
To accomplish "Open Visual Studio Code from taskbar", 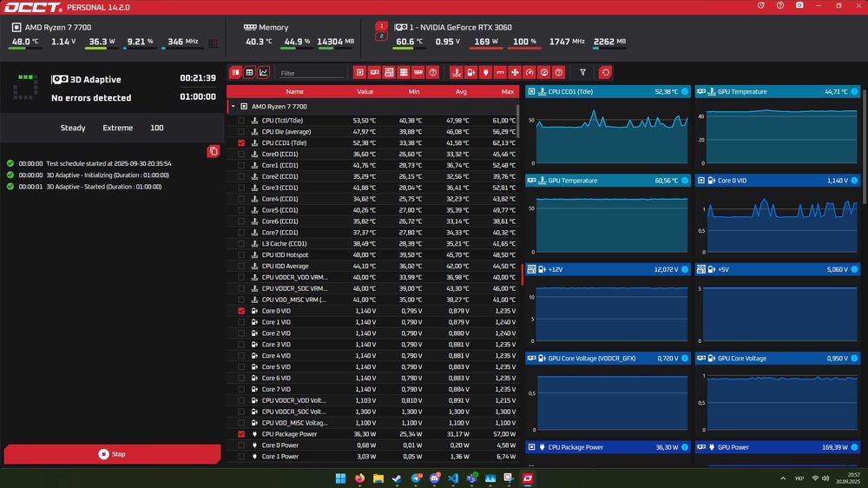I will 453,478.
